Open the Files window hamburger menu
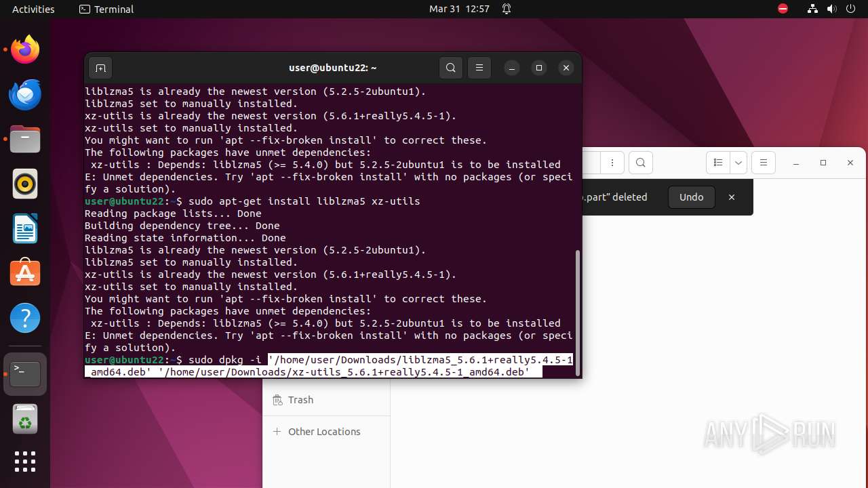 [x=764, y=163]
